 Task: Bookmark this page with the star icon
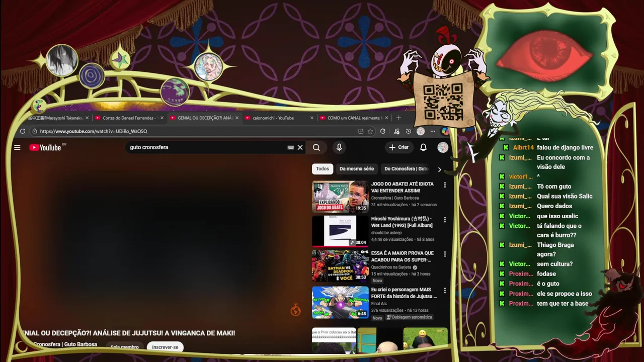370,131
